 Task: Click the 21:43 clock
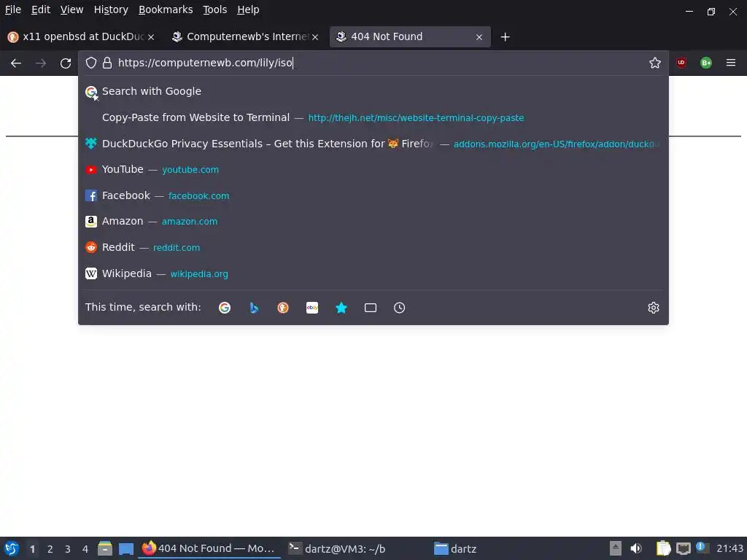click(729, 548)
